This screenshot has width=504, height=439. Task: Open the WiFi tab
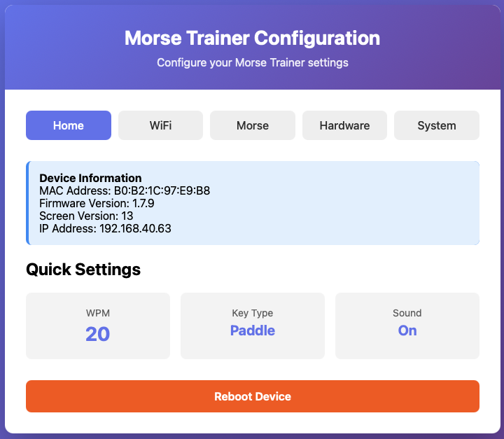[160, 125]
